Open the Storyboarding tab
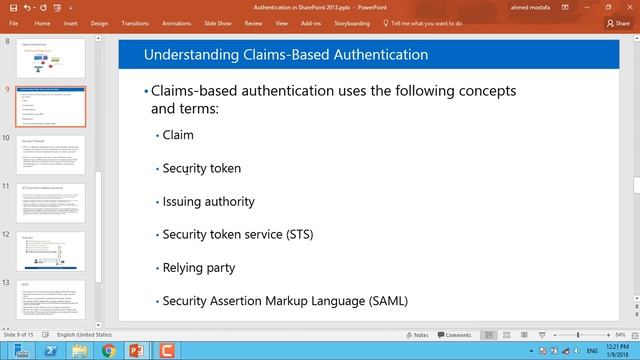The width and height of the screenshot is (640, 360). point(352,23)
